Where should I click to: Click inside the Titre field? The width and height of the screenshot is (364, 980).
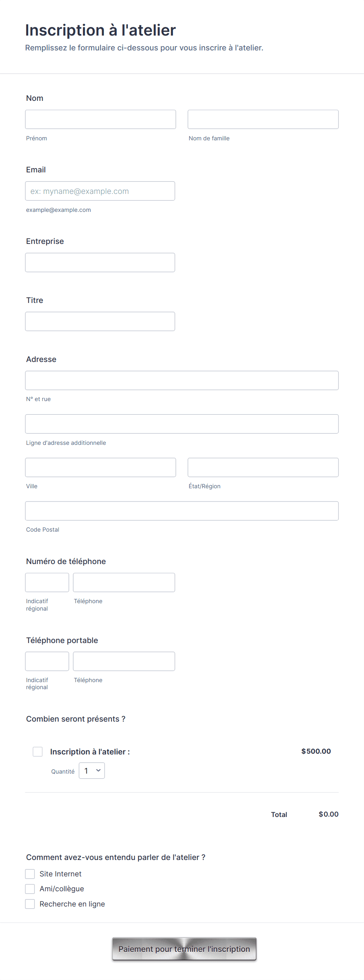100,321
